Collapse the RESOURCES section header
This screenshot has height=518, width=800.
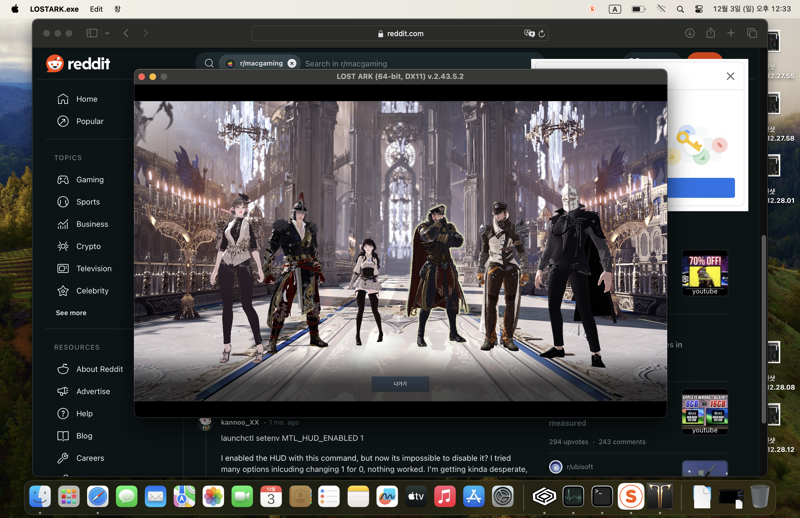click(x=77, y=347)
